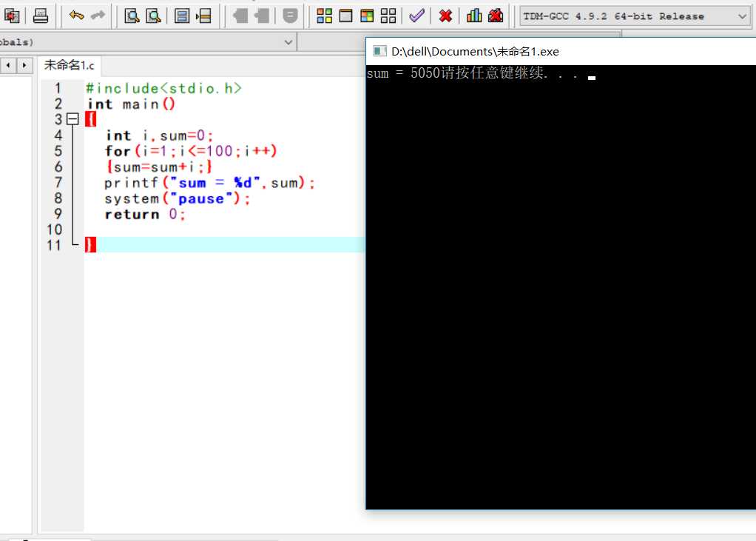
Task: Click the grayed bookmark toggle icon
Action: (290, 16)
